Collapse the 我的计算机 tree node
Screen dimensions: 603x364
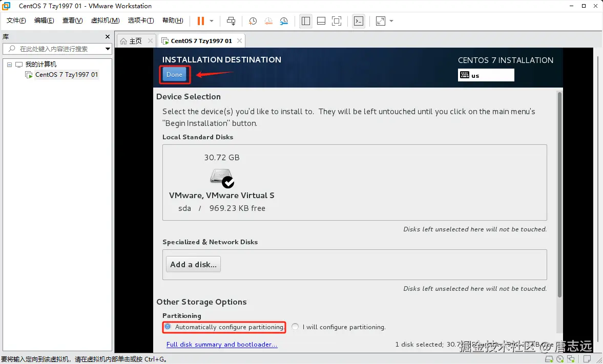[10, 65]
